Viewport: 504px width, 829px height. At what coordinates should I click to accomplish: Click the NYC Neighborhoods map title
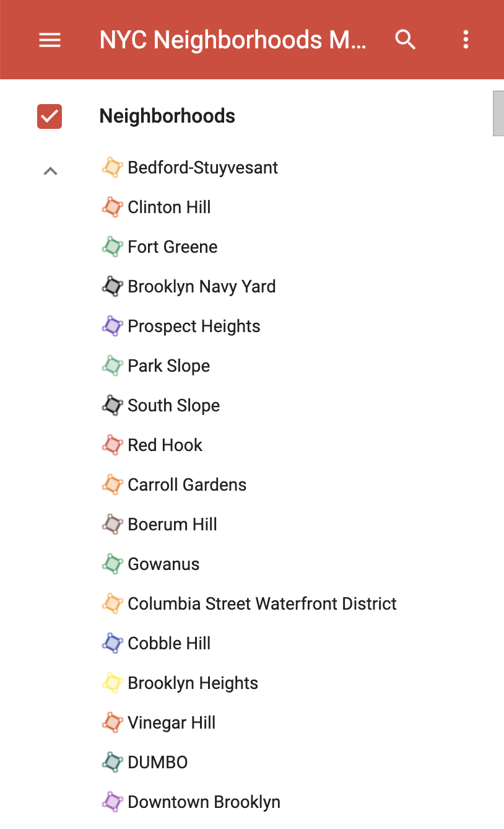(x=232, y=39)
